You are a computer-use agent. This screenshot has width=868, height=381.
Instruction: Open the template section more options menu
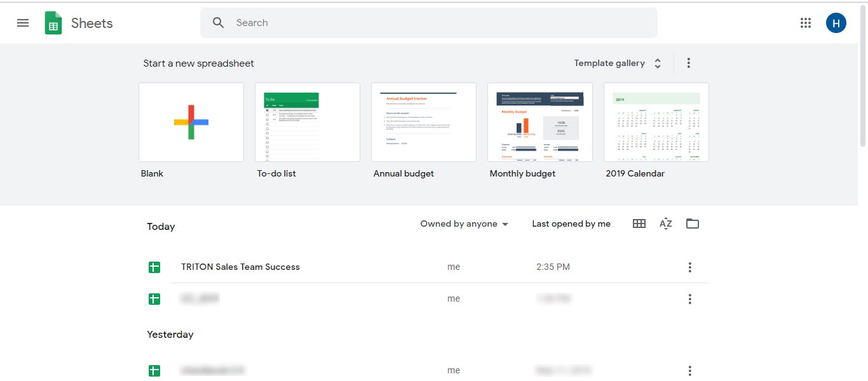coord(689,63)
